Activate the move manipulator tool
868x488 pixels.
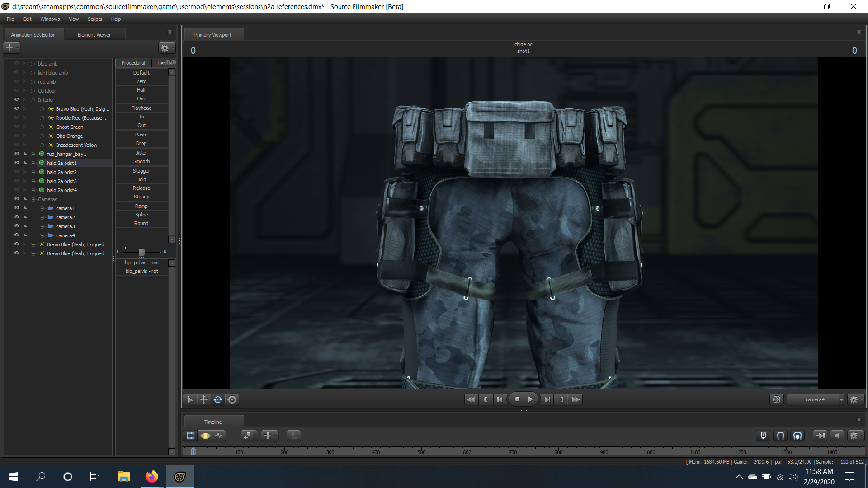coord(204,399)
